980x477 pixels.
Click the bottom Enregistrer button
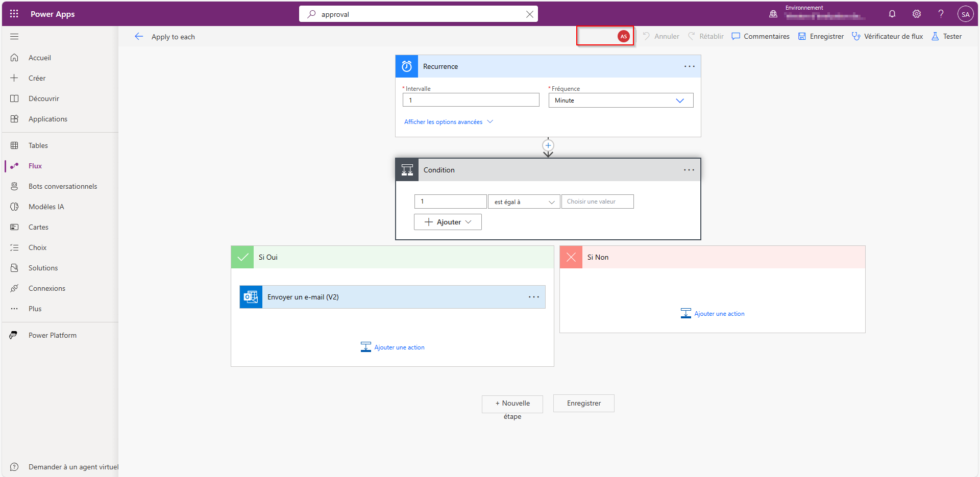click(584, 404)
